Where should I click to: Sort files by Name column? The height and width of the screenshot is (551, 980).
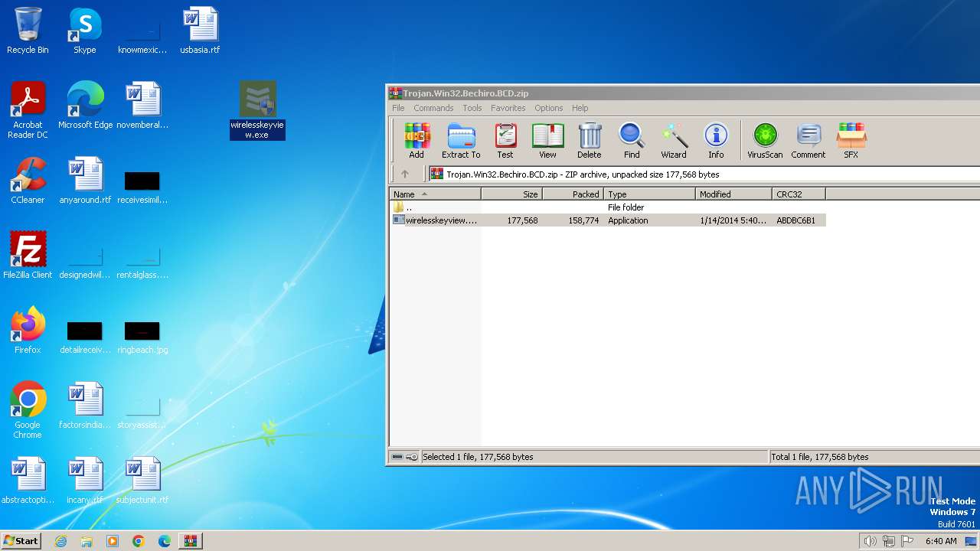pyautogui.click(x=435, y=194)
